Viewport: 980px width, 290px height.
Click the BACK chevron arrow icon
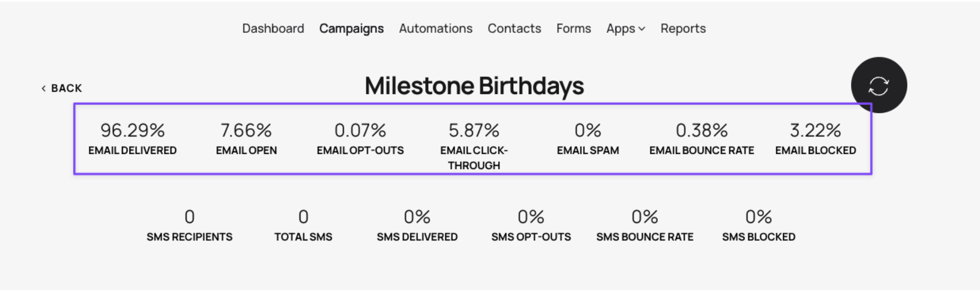pos(43,88)
